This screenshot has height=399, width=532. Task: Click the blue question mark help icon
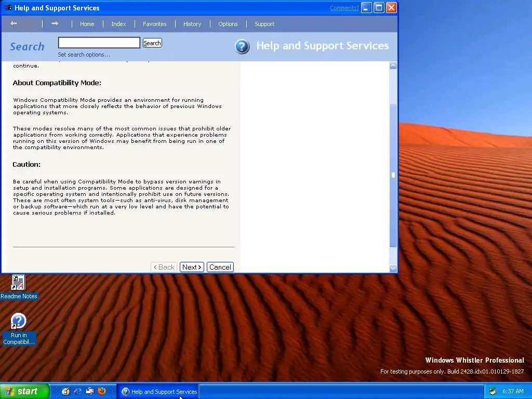click(x=242, y=47)
